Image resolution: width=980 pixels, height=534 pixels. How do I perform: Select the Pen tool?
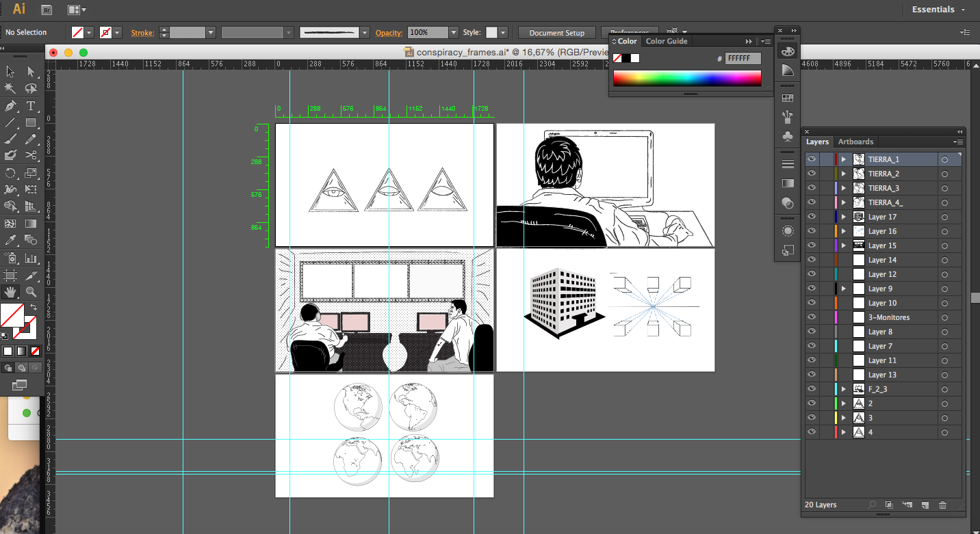click(x=10, y=106)
